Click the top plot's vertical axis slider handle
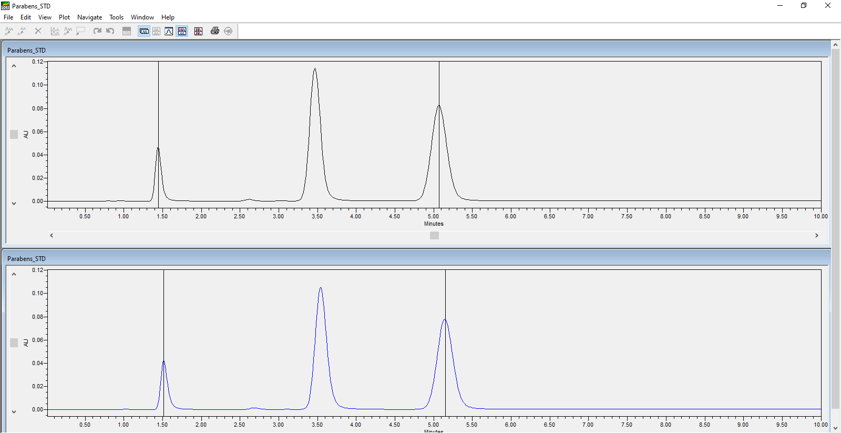This screenshot has width=841, height=433. 14,134
